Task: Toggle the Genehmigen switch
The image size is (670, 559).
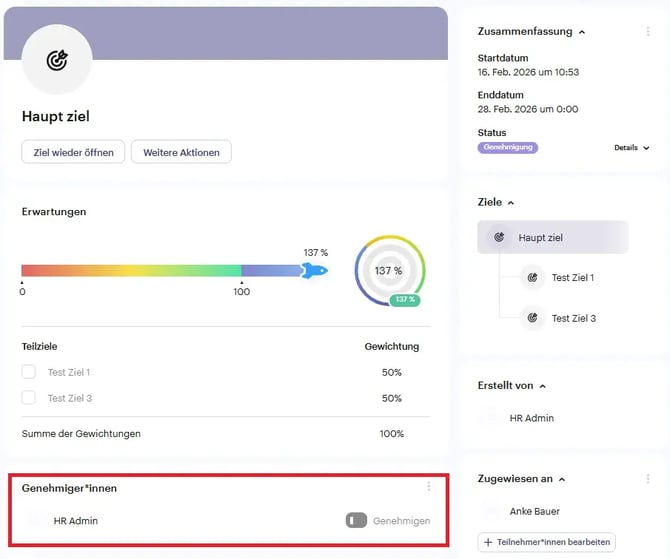Action: [356, 521]
